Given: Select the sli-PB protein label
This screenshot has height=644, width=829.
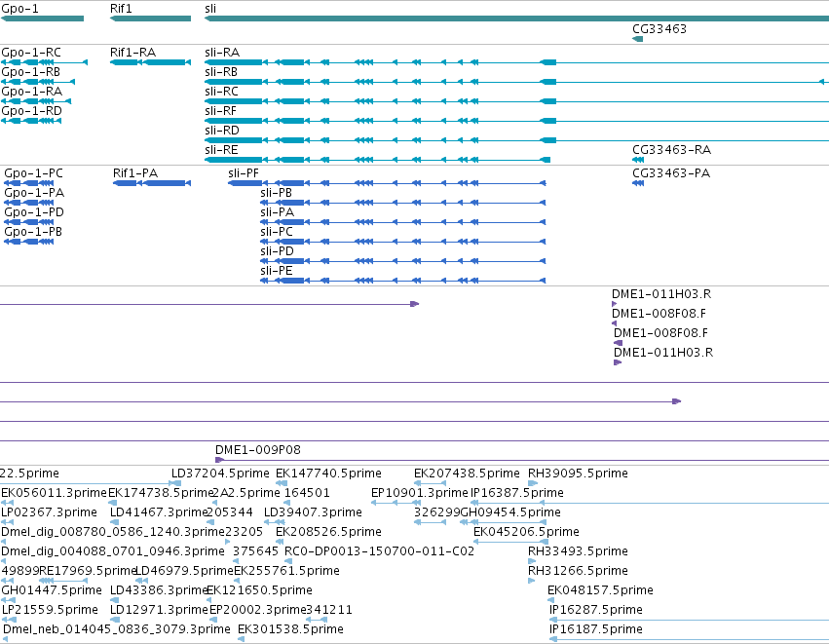Looking at the screenshot, I should click(x=276, y=193).
